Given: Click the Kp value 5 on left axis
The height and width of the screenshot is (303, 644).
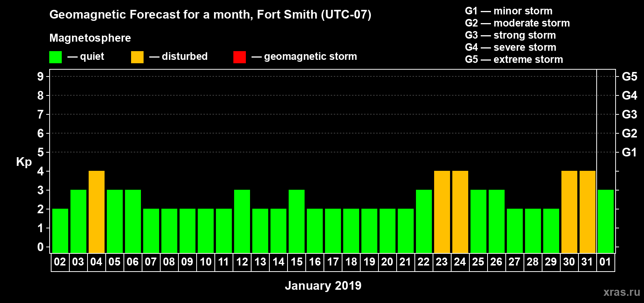Looking at the screenshot, I should 41,152.
